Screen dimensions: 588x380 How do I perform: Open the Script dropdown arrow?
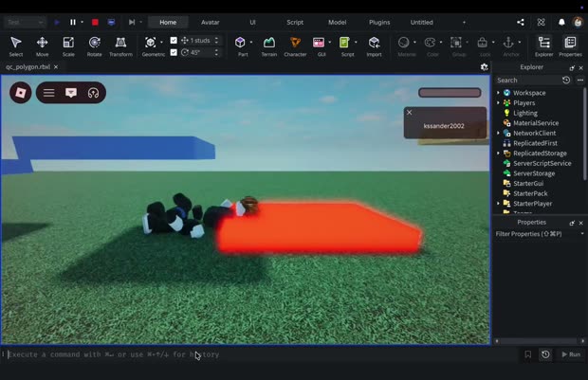[x=356, y=43]
